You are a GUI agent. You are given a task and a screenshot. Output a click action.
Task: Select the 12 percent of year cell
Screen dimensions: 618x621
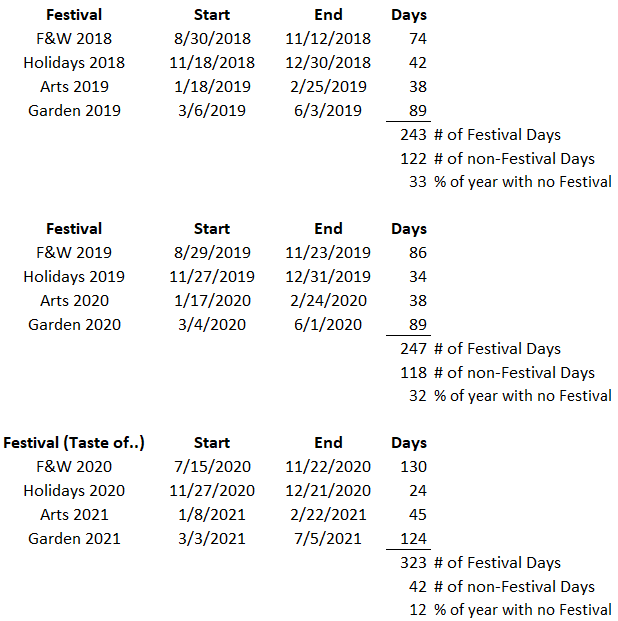click(x=418, y=610)
